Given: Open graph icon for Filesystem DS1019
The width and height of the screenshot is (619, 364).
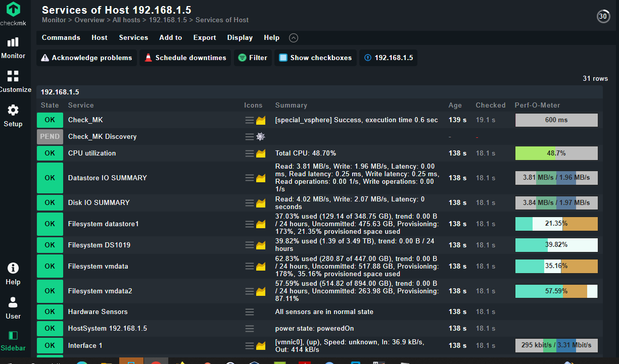Looking at the screenshot, I should point(261,245).
